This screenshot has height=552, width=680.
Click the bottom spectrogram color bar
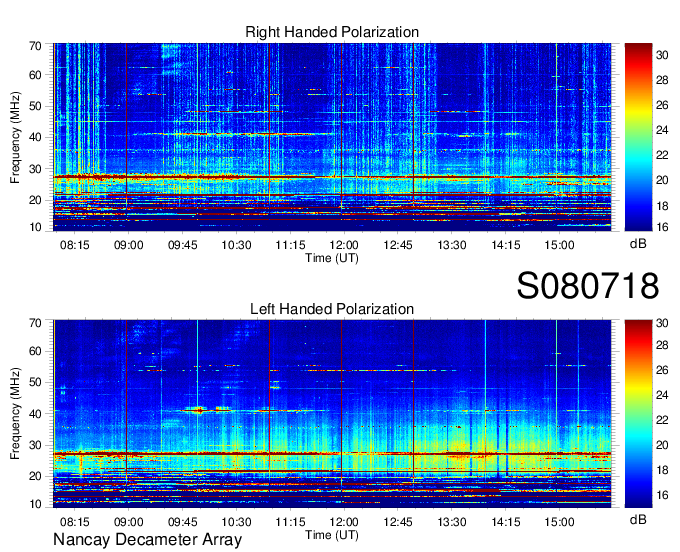pyautogui.click(x=638, y=414)
